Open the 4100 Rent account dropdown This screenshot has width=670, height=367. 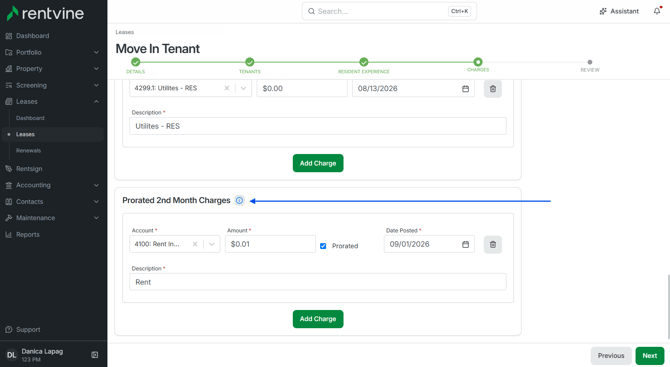pyautogui.click(x=212, y=244)
